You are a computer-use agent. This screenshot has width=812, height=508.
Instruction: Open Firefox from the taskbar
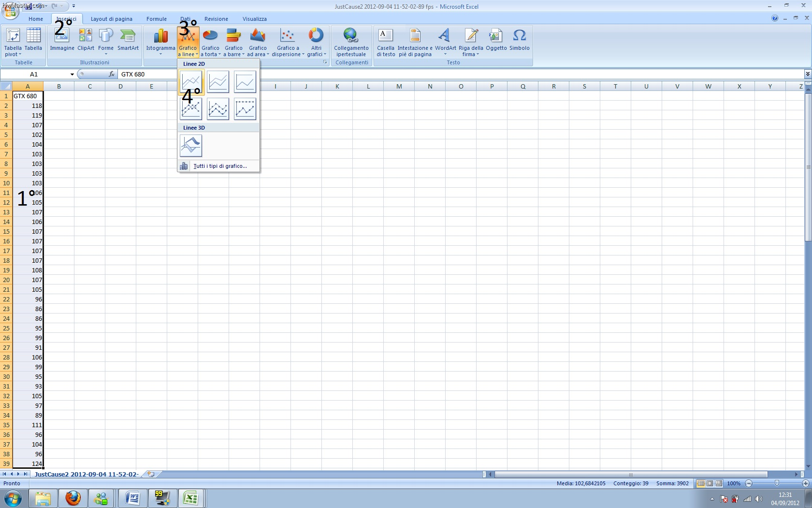73,498
